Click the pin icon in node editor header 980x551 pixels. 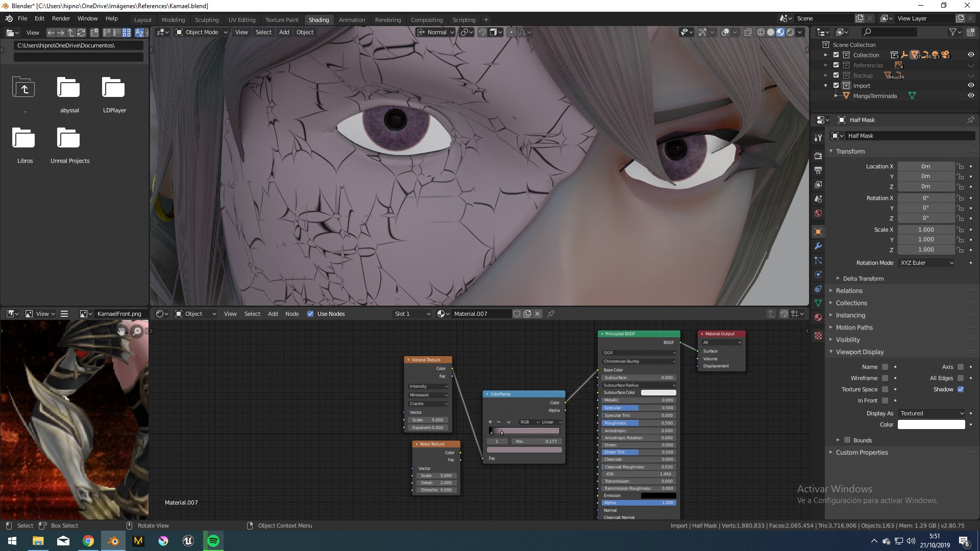[551, 314]
